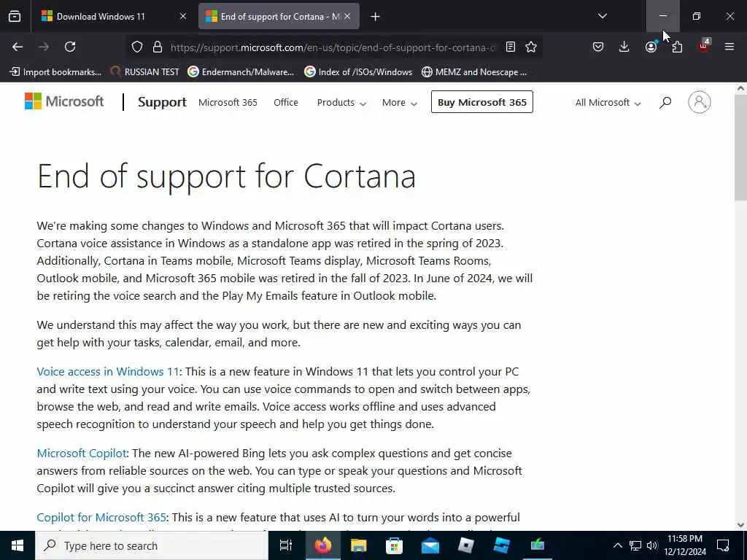The image size is (747, 560).
Task: Toggle reader view for this page
Action: [511, 47]
